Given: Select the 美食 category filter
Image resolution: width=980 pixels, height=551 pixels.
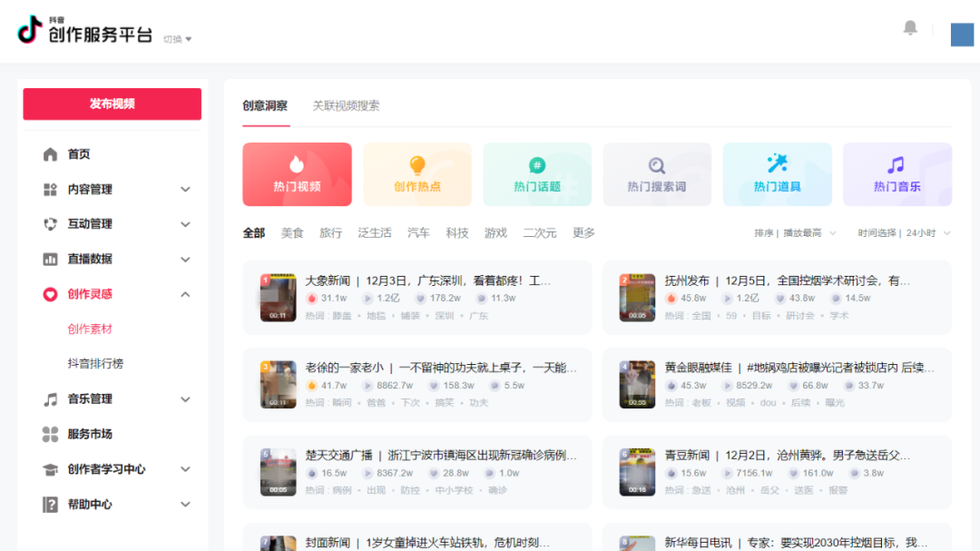Looking at the screenshot, I should (292, 233).
